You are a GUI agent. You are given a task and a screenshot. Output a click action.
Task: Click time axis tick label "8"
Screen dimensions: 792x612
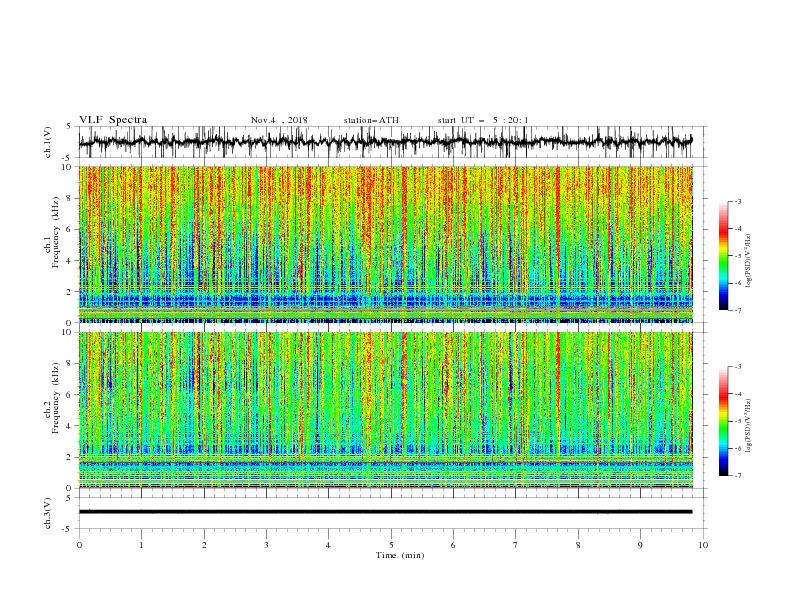coord(578,545)
